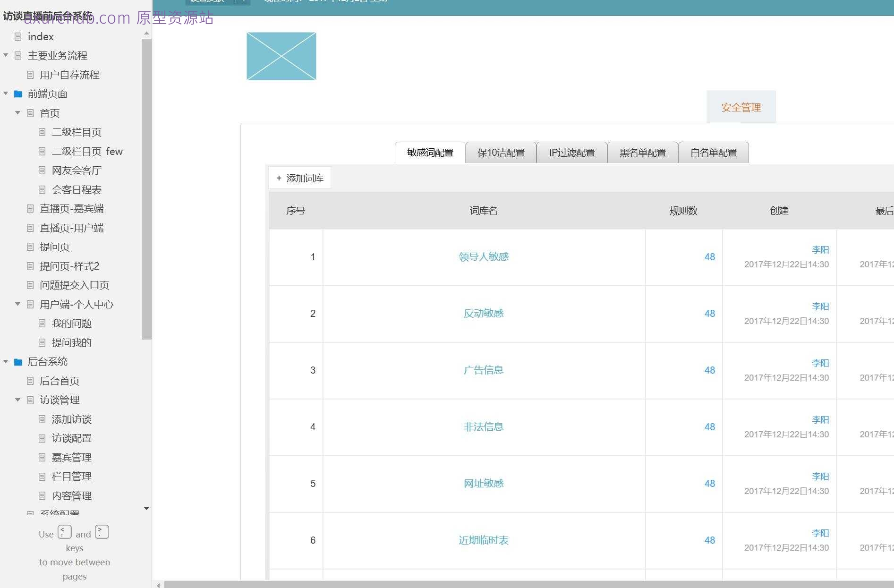
Task: Click the blue folder icon for 后台系统
Action: click(18, 362)
